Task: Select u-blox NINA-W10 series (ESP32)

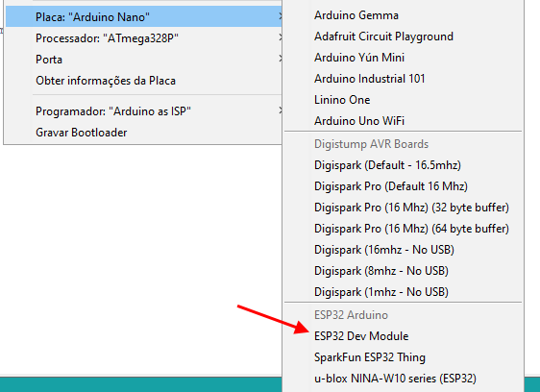Action: tap(403, 379)
